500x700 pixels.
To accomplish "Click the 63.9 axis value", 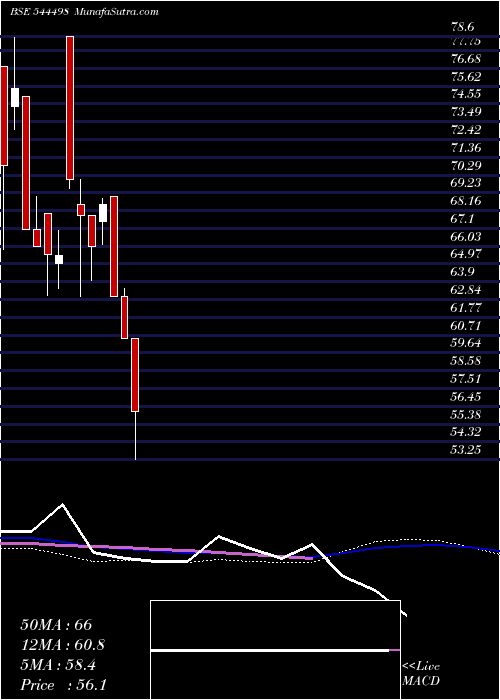I will (462, 272).
